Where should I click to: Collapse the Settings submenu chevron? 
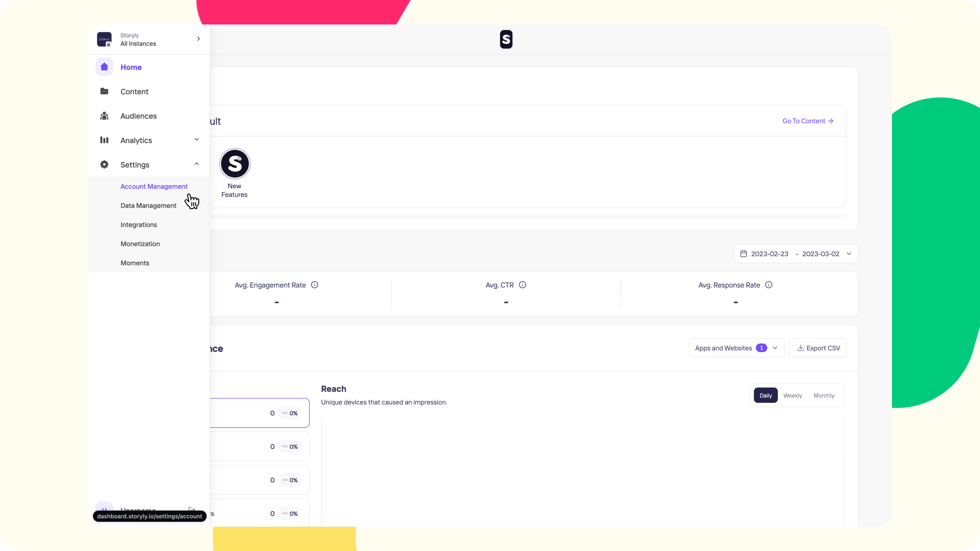pos(197,164)
